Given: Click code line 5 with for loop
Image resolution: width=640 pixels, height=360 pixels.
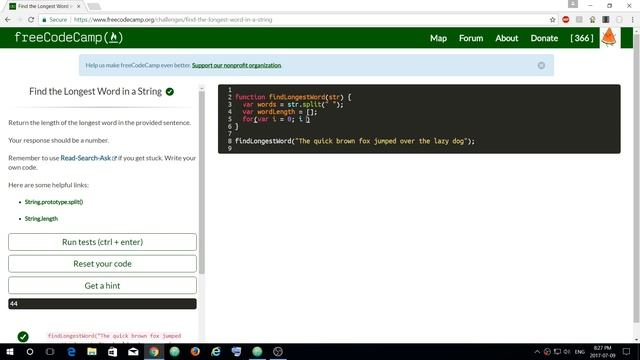Looking at the screenshot, I should point(276,119).
